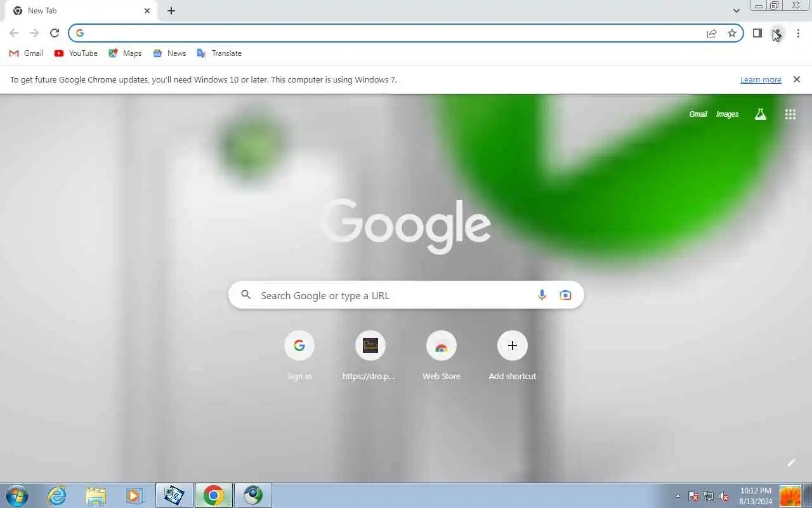Share this page icon in address bar
The height and width of the screenshot is (508, 812).
[712, 33]
